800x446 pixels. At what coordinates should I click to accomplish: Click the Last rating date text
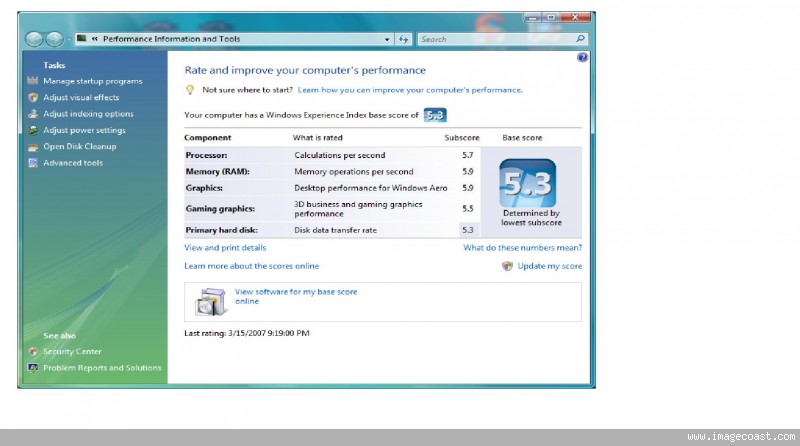247,333
